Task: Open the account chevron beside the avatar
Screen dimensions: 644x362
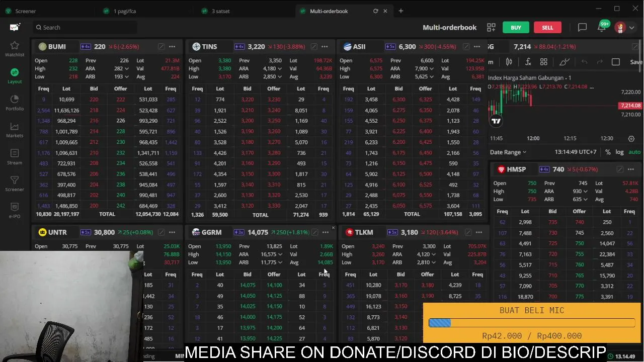Action: pyautogui.click(x=632, y=28)
